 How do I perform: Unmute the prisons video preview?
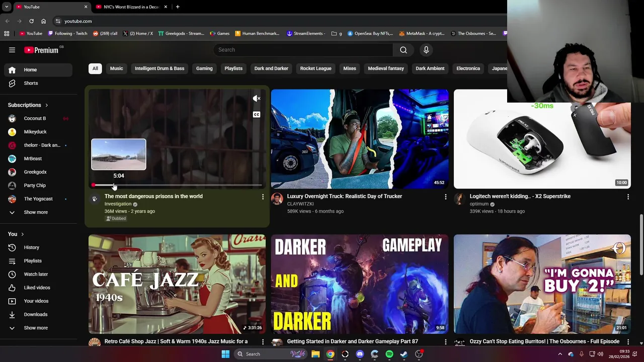pos(257,99)
